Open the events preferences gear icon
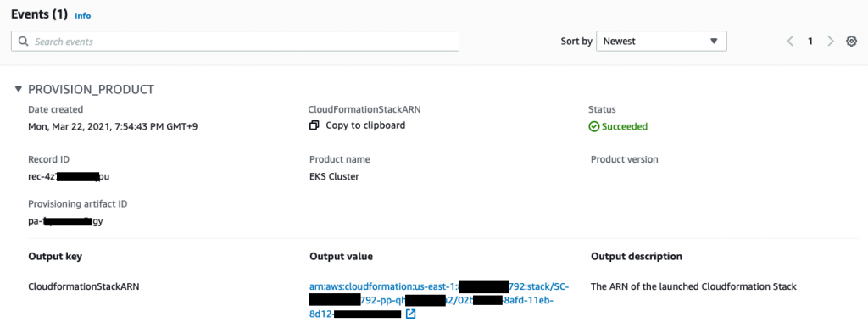The image size is (868, 322). [x=851, y=41]
